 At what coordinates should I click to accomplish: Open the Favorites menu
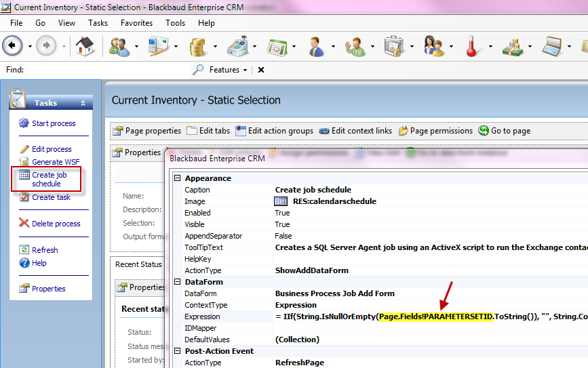click(136, 23)
